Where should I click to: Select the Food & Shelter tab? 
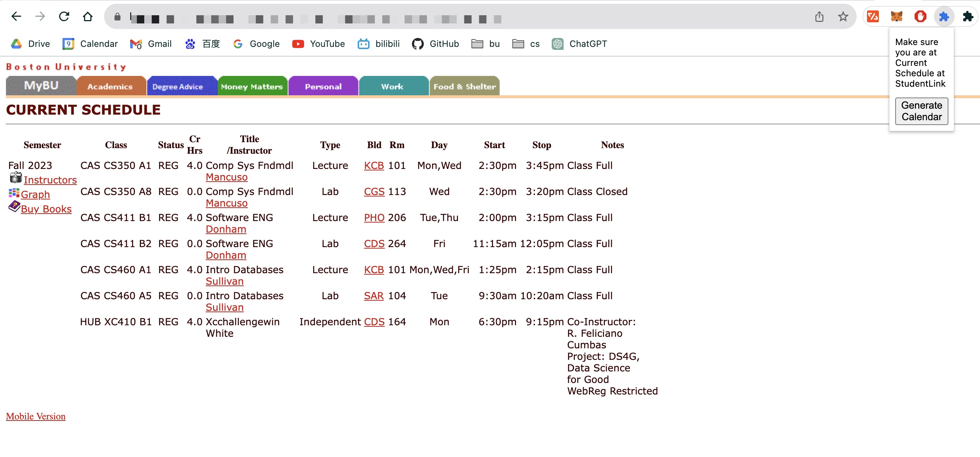tap(464, 86)
